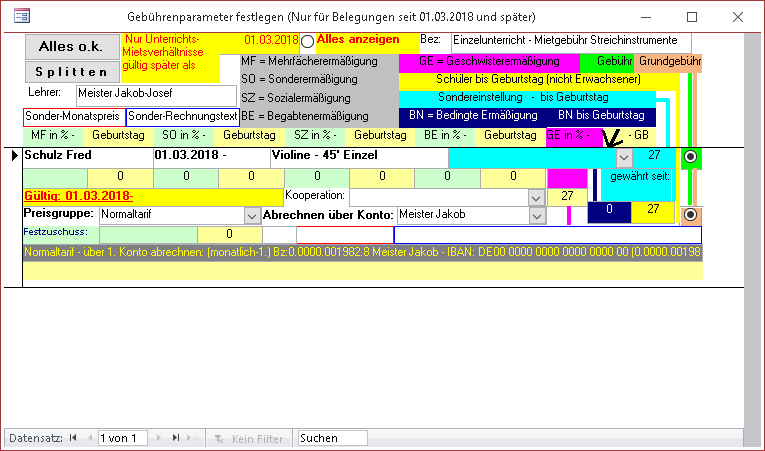Click the previous record arrow
This screenshot has height=451, width=765.
point(88,438)
